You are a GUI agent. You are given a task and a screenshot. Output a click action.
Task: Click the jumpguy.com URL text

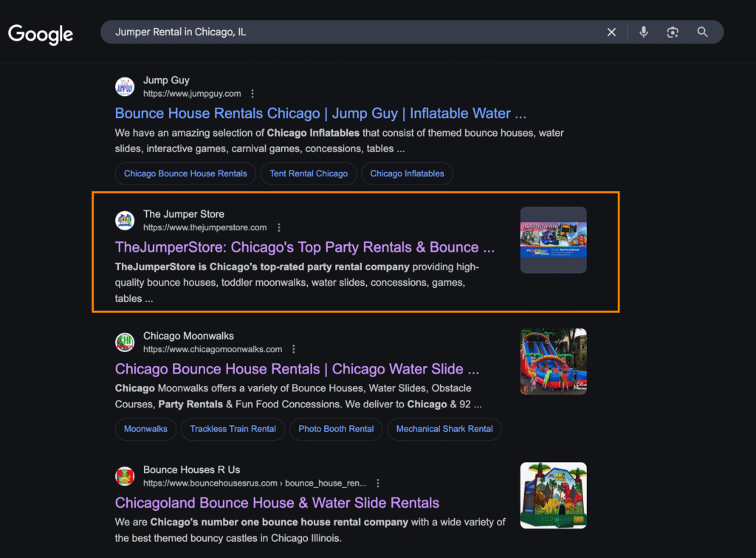[x=192, y=94]
